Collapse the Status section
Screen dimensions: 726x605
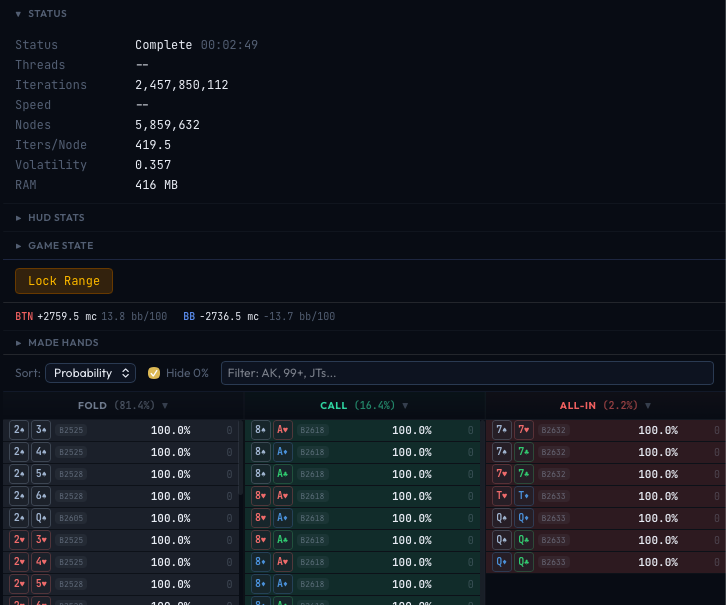click(48, 14)
